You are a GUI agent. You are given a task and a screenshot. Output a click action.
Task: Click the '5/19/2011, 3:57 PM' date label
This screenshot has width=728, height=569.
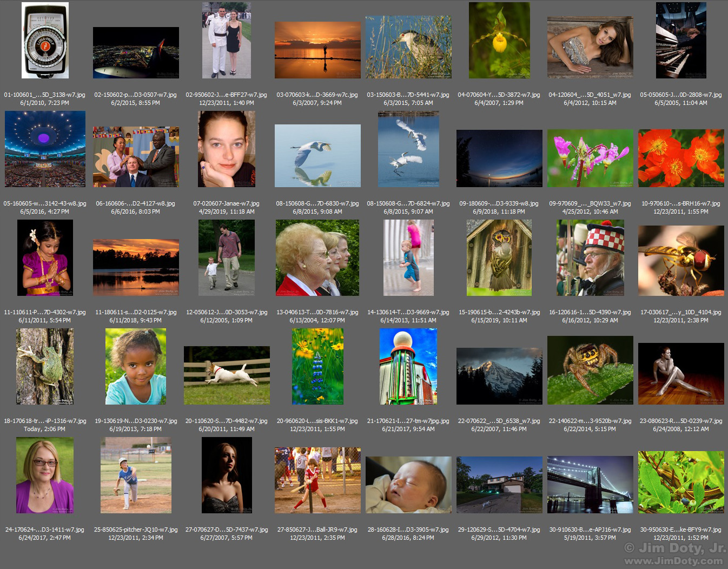click(590, 538)
